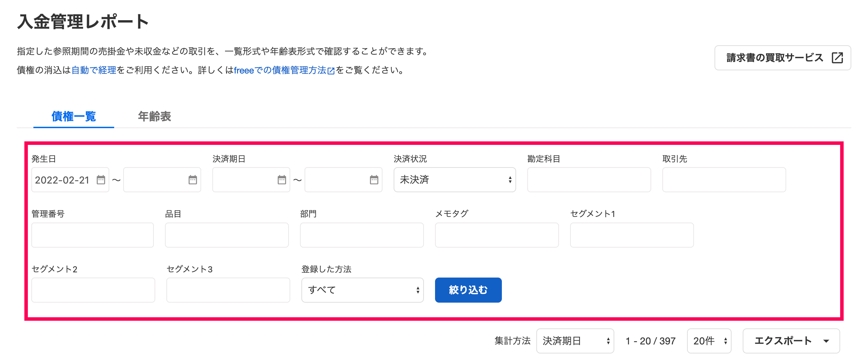Open 請求書の買取サービス button
The height and width of the screenshot is (358, 868).
click(x=783, y=58)
